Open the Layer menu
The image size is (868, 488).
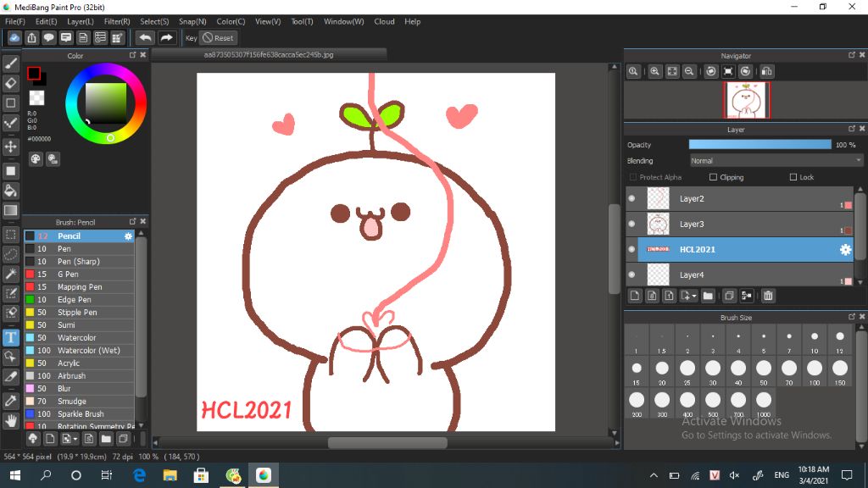tap(81, 21)
